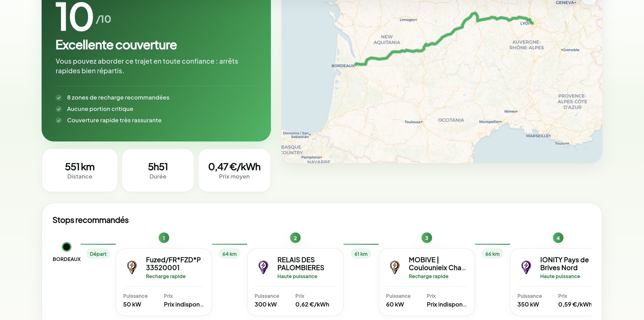Click the 50 kW power value
Viewport: 644px width, 320px height.
[x=132, y=304]
